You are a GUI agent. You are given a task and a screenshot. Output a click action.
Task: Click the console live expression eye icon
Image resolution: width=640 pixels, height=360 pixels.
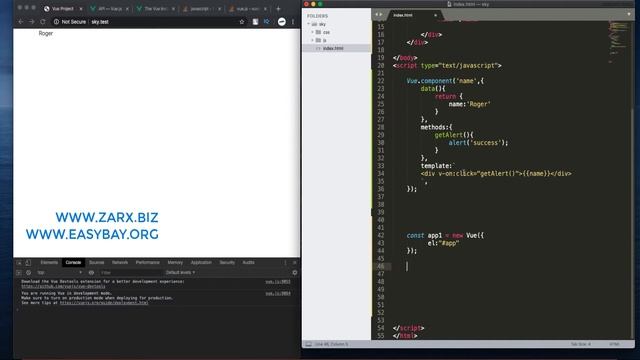[91, 273]
